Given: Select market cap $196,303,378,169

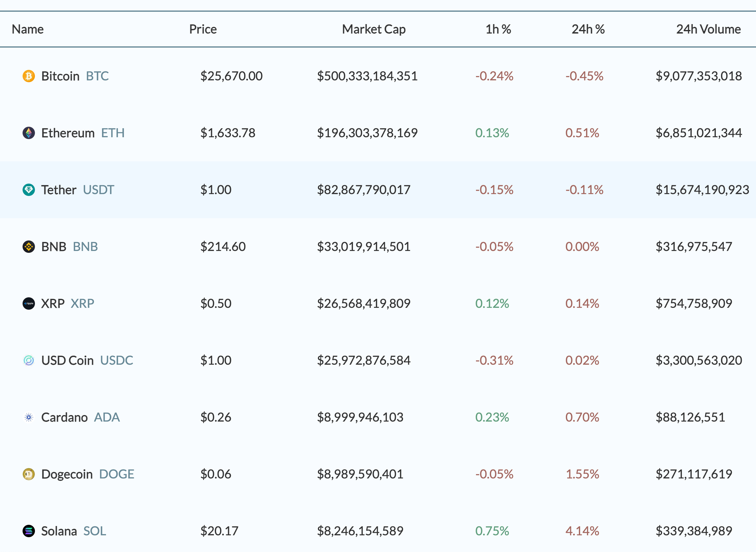Looking at the screenshot, I should (x=367, y=133).
